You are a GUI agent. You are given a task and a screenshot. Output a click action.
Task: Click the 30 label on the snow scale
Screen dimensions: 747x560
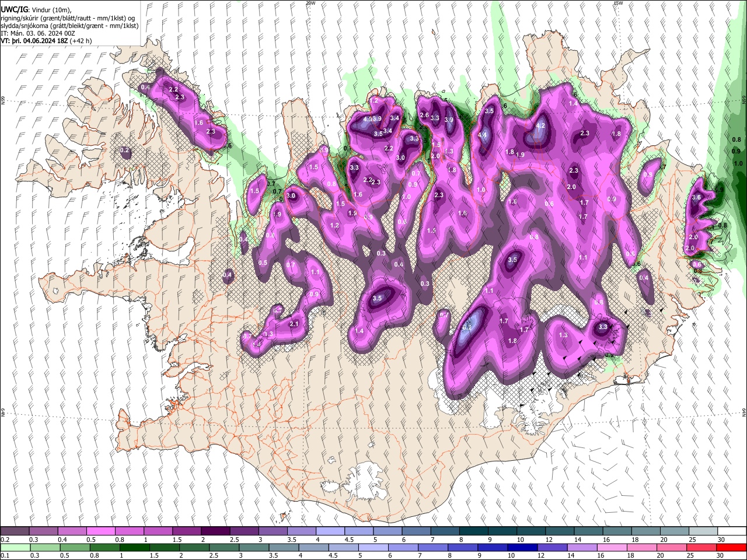click(721, 540)
